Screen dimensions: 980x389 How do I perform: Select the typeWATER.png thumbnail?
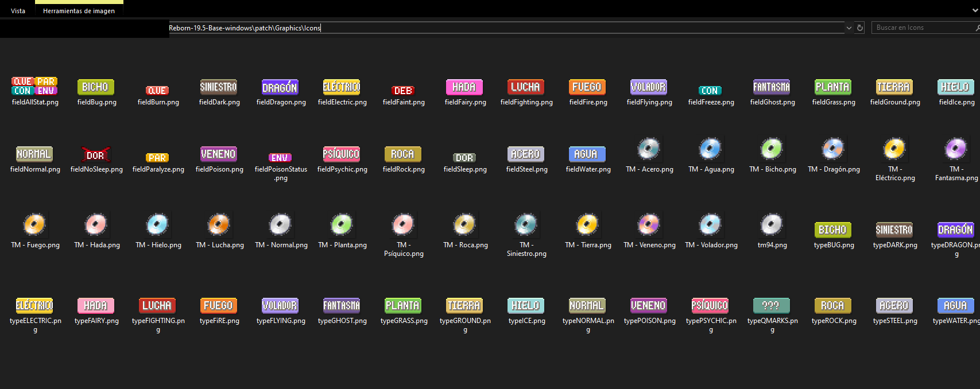(955, 305)
